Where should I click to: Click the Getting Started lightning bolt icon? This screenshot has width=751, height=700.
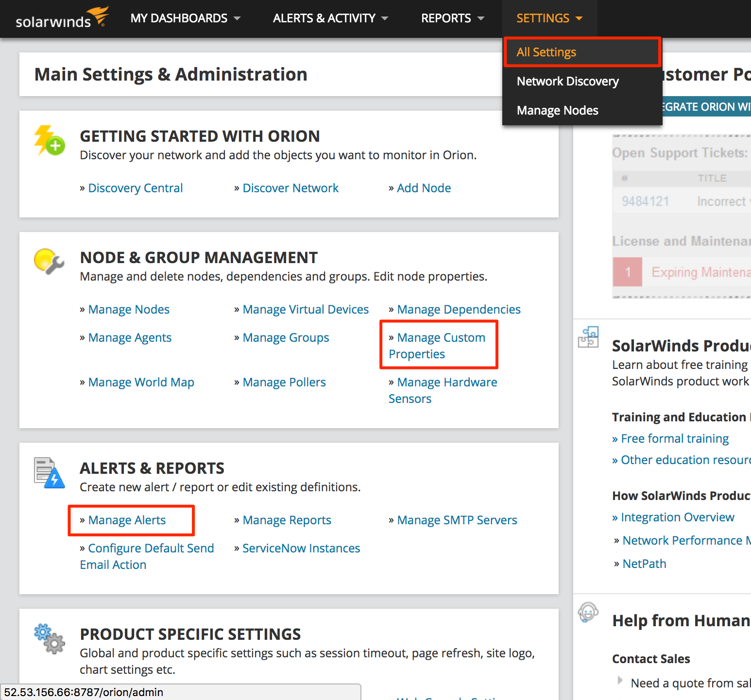click(49, 140)
